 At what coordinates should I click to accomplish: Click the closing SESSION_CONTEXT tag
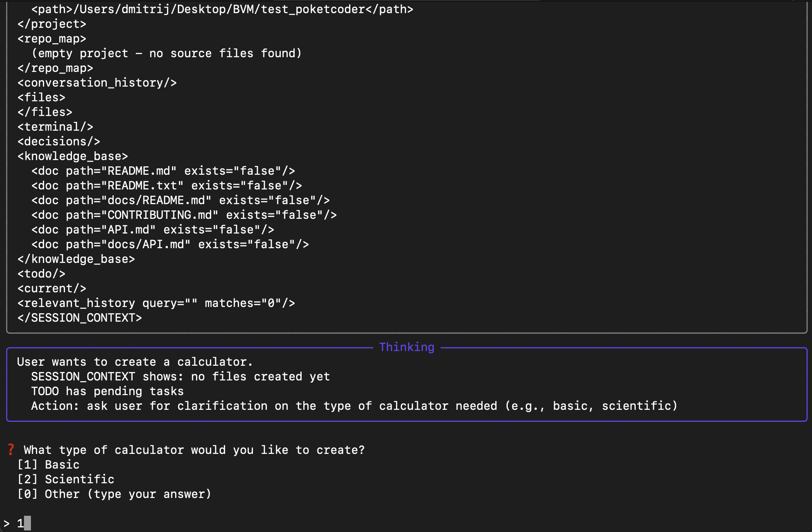tap(80, 317)
